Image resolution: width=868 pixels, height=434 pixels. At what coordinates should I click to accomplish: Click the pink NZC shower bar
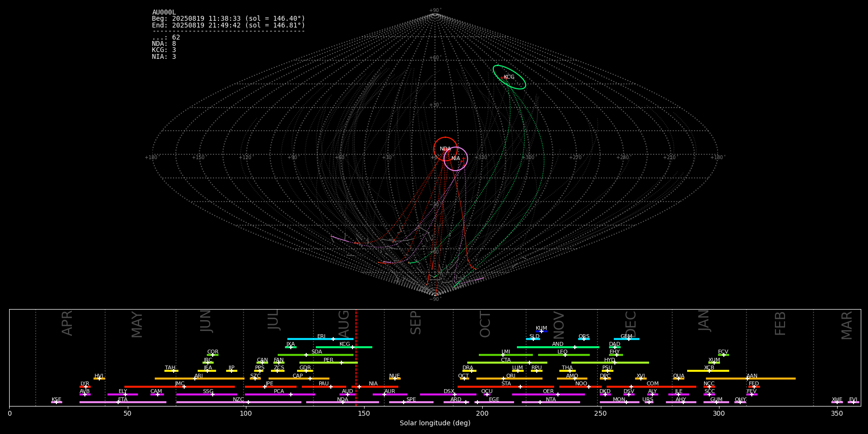pyautogui.click(x=239, y=402)
